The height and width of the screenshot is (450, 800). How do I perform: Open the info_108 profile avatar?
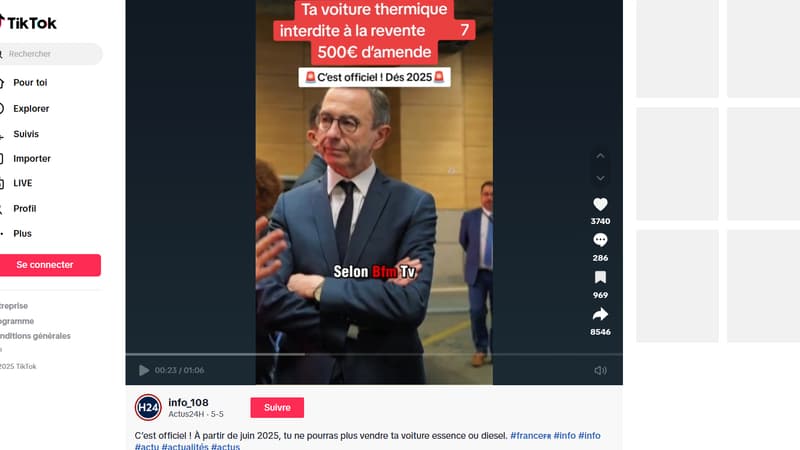pyautogui.click(x=148, y=407)
